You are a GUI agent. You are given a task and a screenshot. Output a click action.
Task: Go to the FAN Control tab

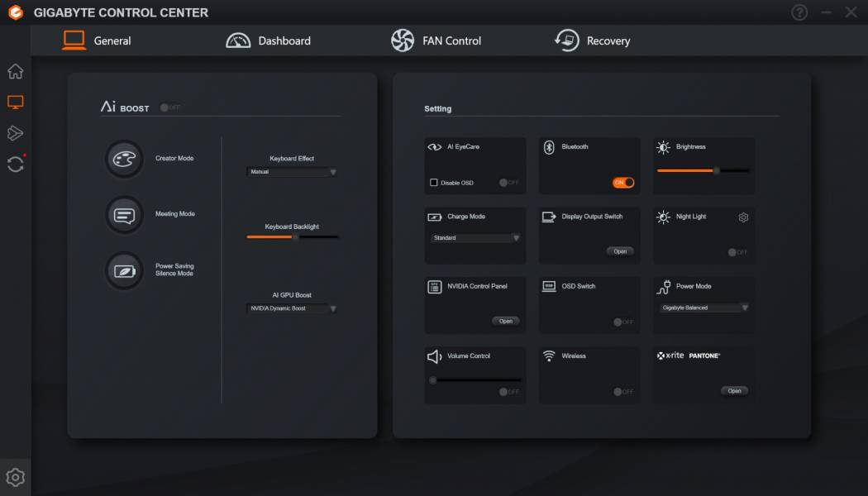(436, 41)
